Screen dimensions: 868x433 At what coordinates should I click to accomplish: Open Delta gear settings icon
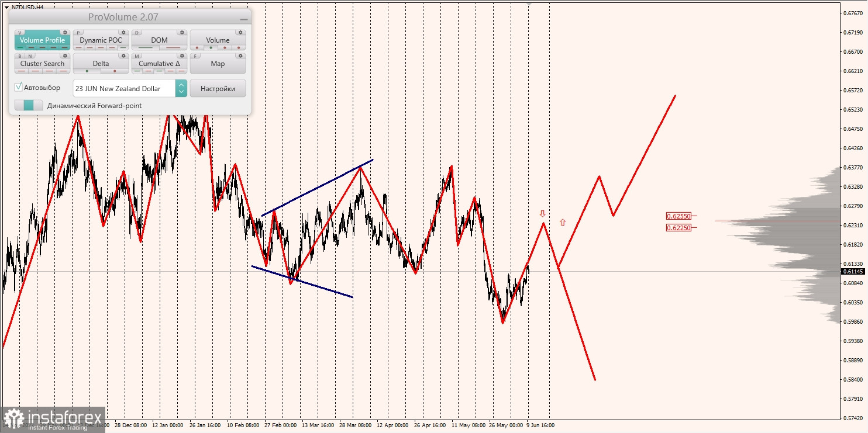point(123,56)
